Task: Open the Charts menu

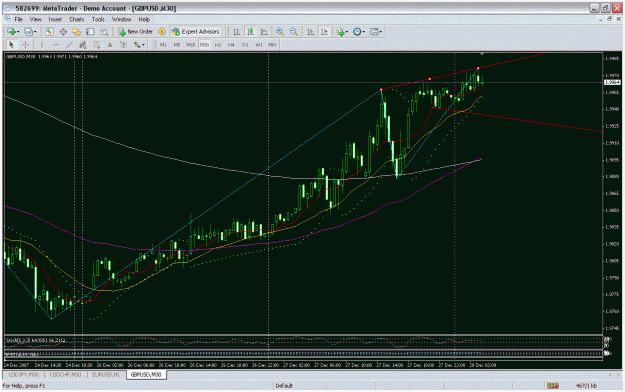Action: pos(77,19)
